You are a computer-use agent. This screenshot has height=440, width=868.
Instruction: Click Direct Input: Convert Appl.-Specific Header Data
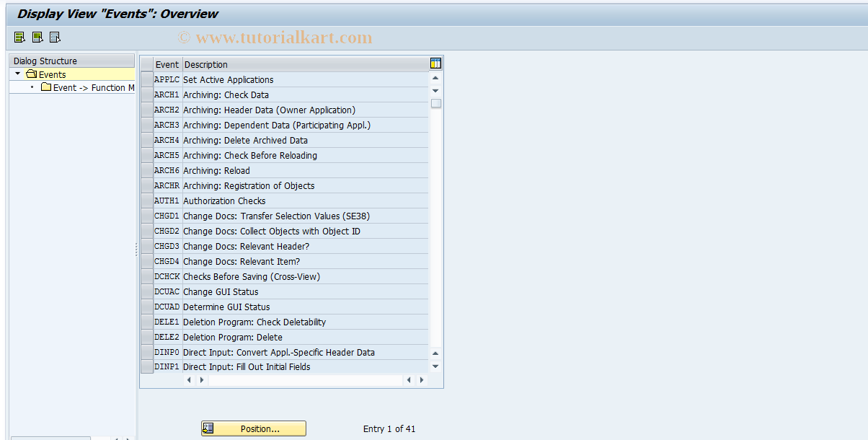[x=279, y=352]
